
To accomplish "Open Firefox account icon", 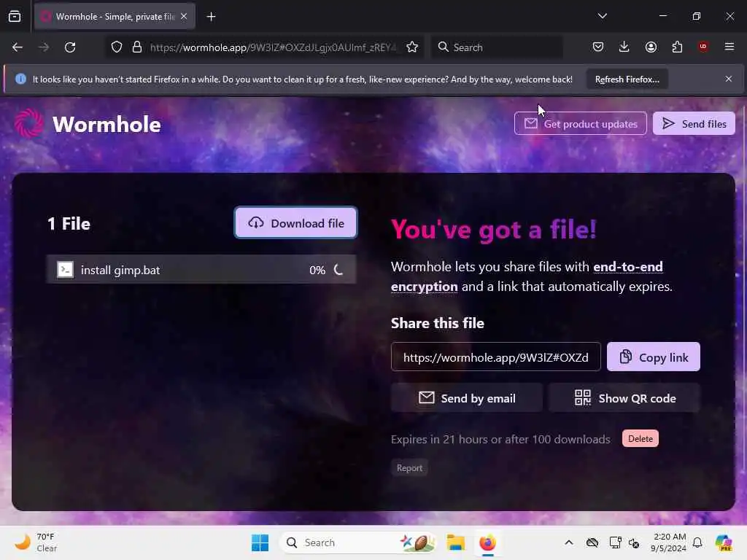I will (651, 47).
